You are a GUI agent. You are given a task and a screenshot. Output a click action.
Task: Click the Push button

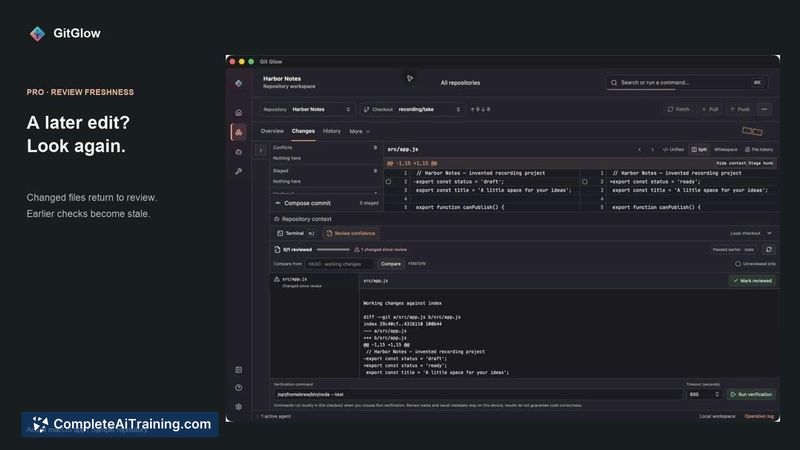(x=740, y=109)
